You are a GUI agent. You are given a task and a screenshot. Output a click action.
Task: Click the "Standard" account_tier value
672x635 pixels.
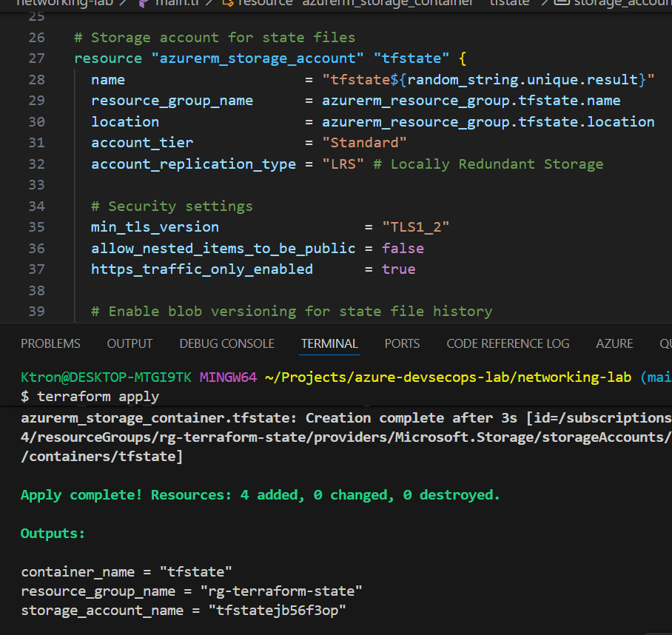(364, 143)
